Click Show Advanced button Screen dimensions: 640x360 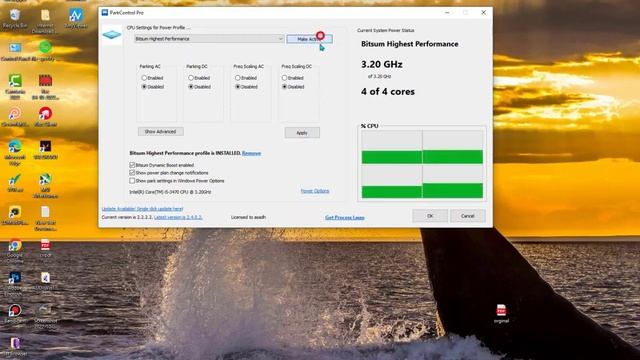point(160,131)
